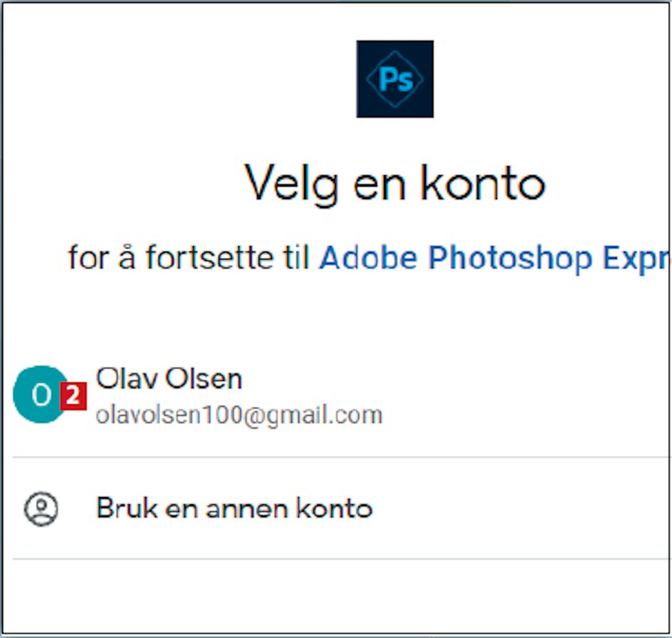This screenshot has width=672, height=638.
Task: Choose the Olav Olsen account name
Action: tap(169, 379)
